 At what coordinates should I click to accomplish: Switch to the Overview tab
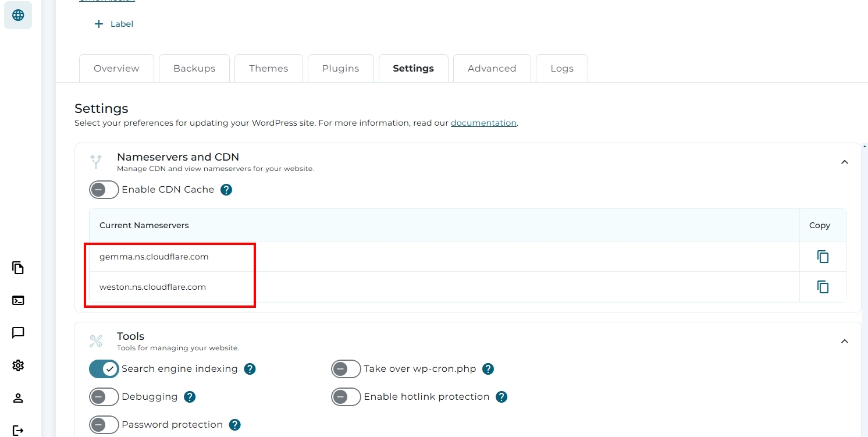(x=116, y=68)
